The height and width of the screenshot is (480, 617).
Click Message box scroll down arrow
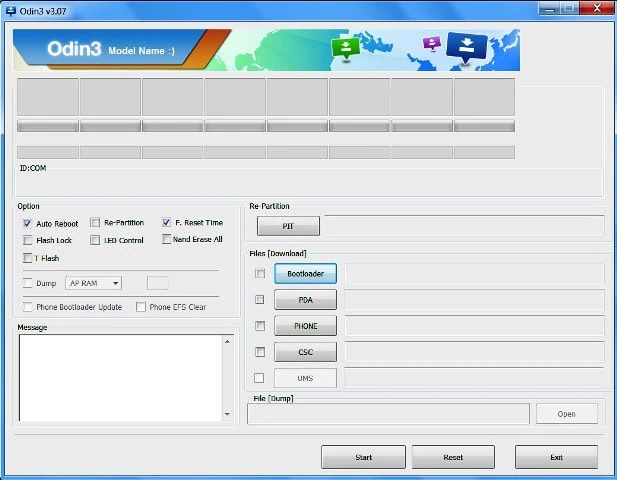coord(227,414)
